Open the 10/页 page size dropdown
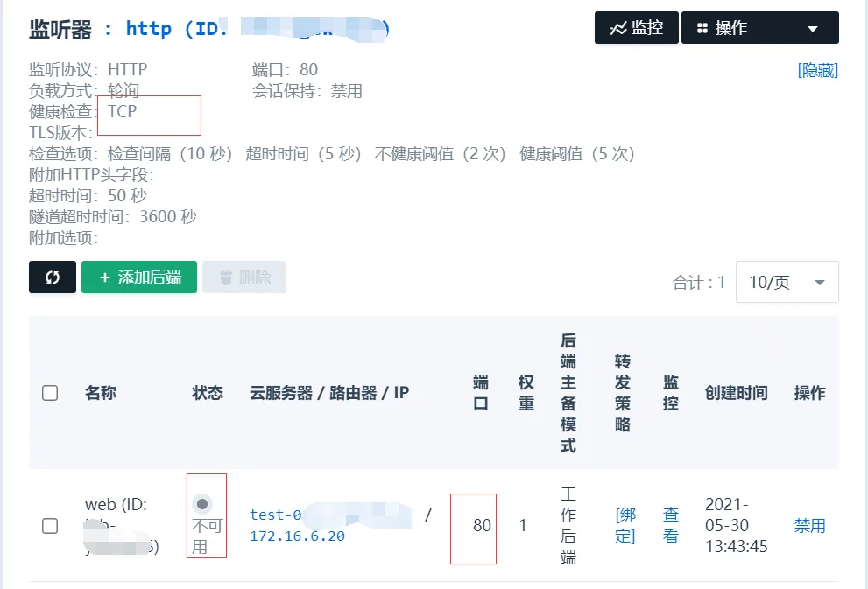 (x=787, y=282)
